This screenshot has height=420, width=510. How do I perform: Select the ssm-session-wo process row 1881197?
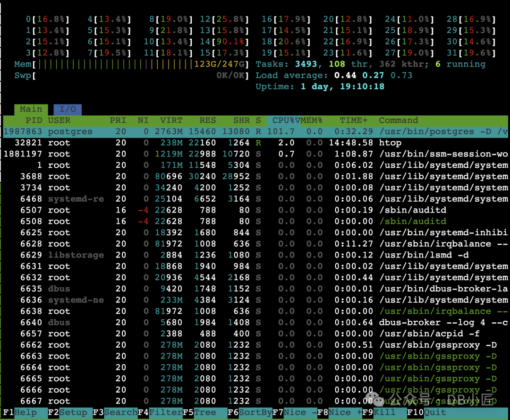255,154
